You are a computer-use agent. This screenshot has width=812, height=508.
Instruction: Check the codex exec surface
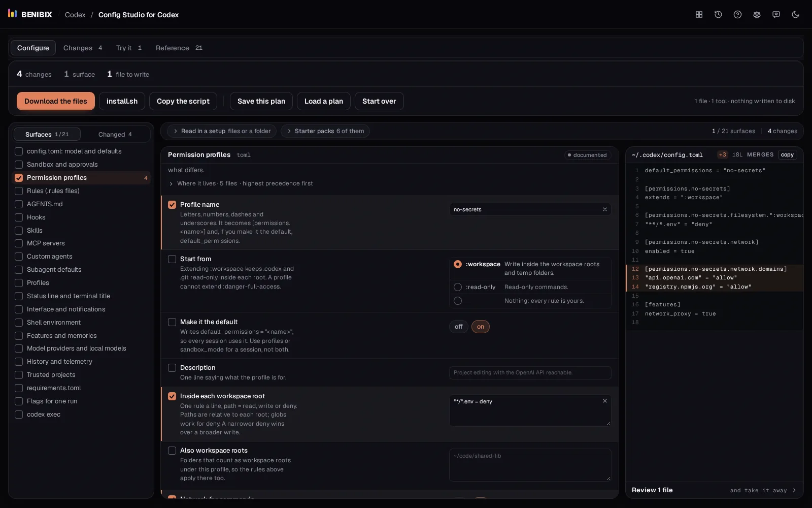pos(19,415)
